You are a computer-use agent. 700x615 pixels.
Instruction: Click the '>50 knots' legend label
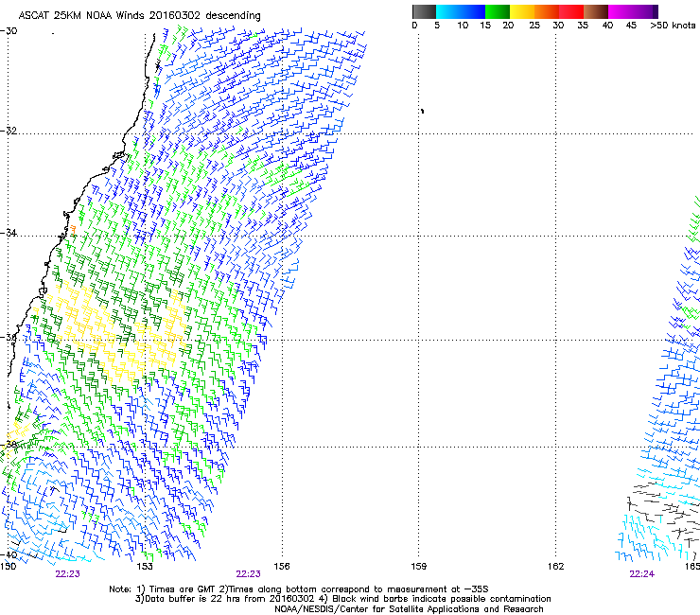[x=673, y=26]
